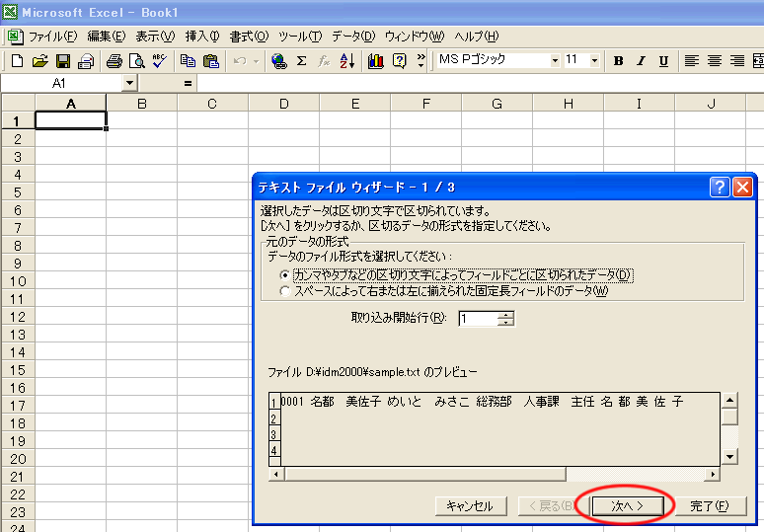764x532 pixels.
Task: Close the Text File Wizard dialog
Action: click(x=742, y=187)
